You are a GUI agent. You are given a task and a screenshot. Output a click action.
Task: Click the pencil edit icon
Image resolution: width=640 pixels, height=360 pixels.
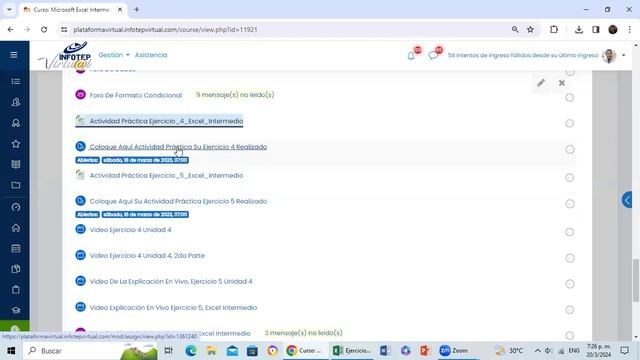[541, 83]
